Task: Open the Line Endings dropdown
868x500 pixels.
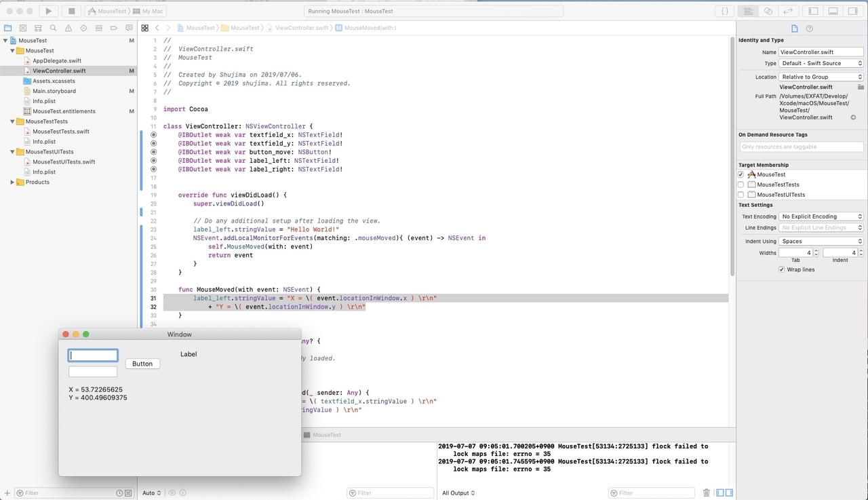Action: (x=821, y=228)
